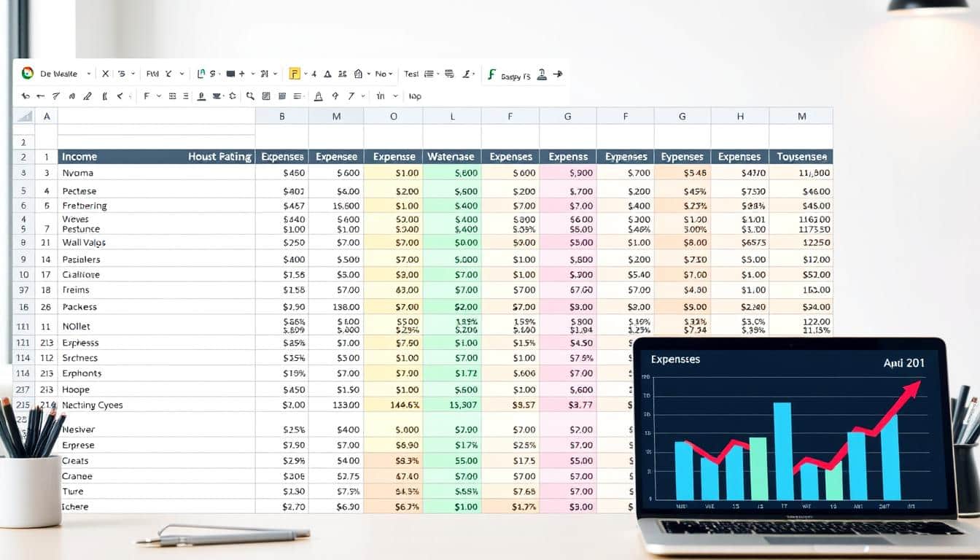Click the slanted italic-style icon before green F
This screenshot has height=560, width=980.
click(x=467, y=74)
